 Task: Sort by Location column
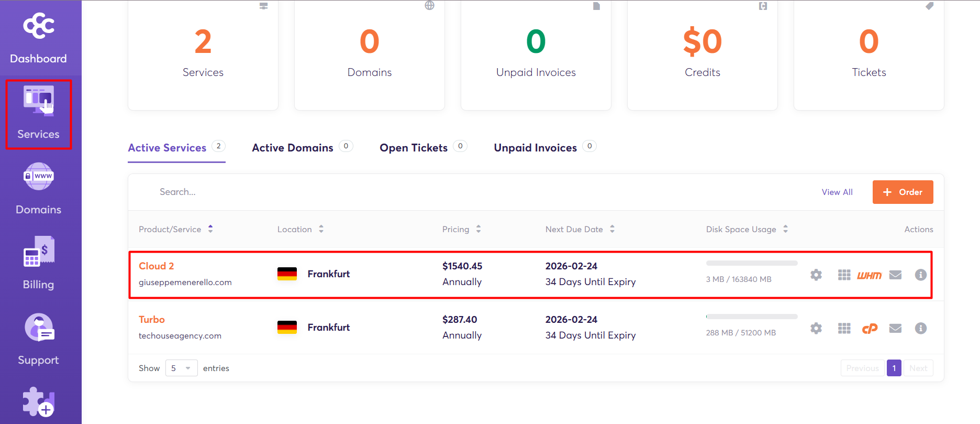point(300,229)
